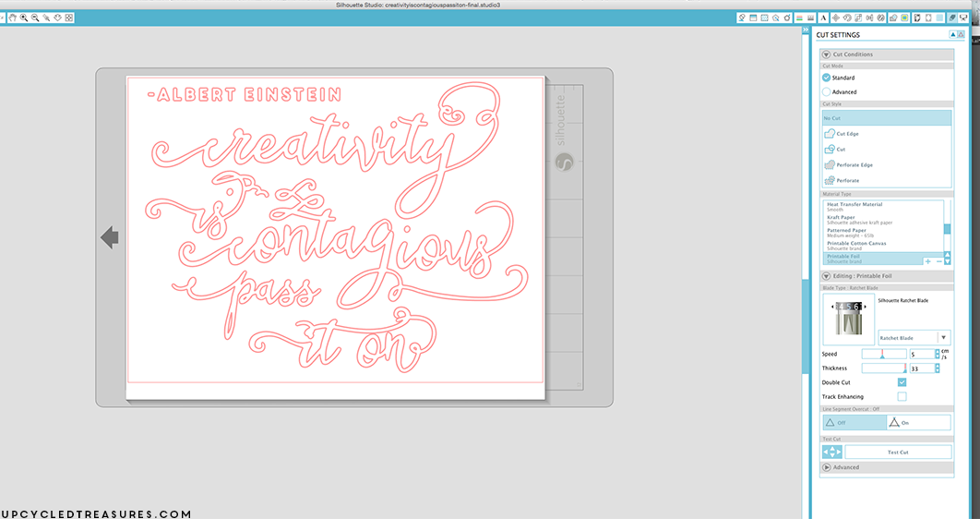The width and height of the screenshot is (980, 519).
Task: Select the Zoom Selection tool
Action: (x=46, y=18)
